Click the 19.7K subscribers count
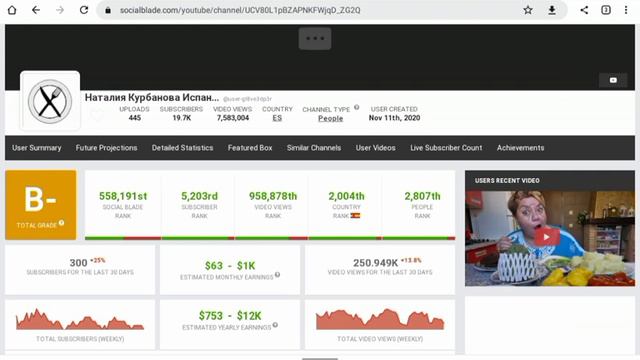The height and width of the screenshot is (360, 640). tap(182, 118)
